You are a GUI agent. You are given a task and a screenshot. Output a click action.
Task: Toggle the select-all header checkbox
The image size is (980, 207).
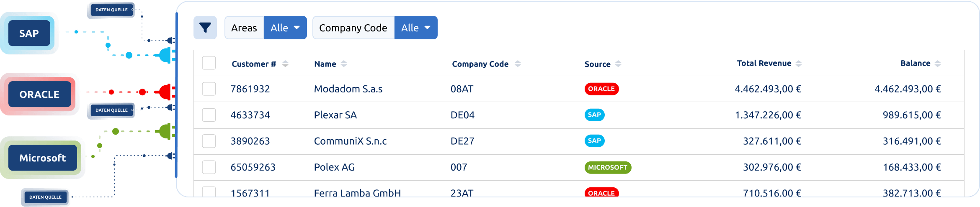click(x=209, y=63)
